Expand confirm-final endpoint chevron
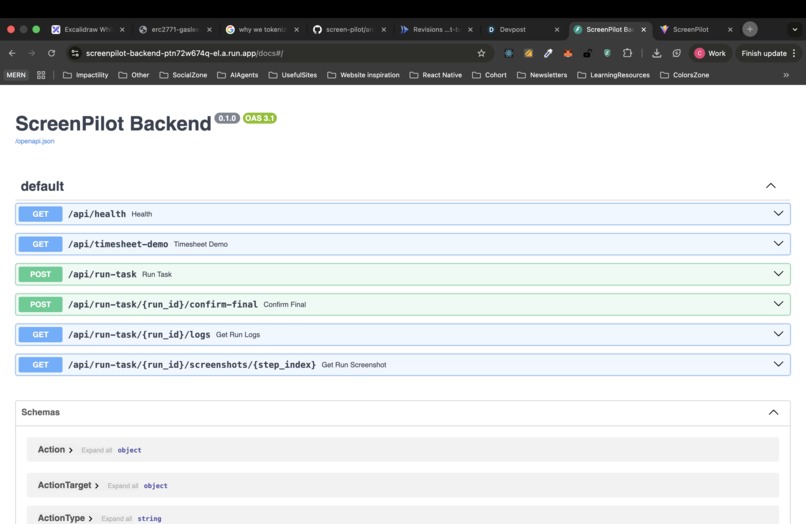 click(x=778, y=304)
